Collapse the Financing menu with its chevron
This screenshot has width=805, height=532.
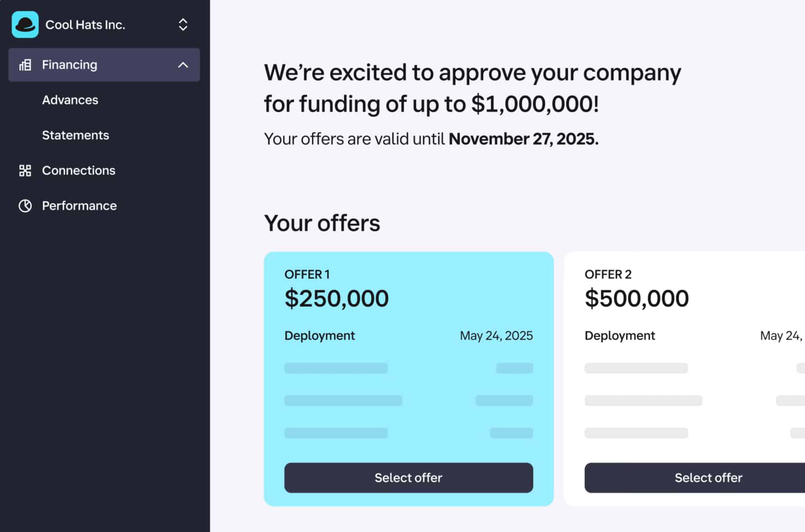coord(183,65)
